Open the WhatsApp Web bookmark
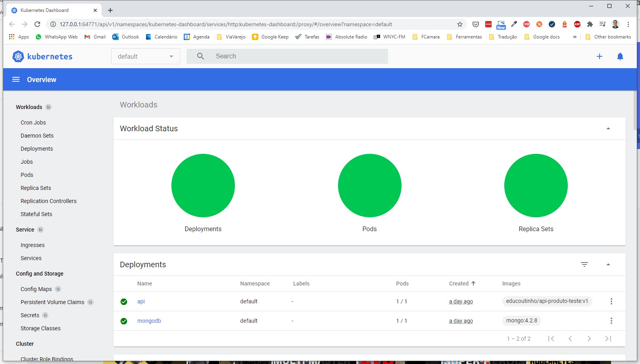 tap(56, 37)
